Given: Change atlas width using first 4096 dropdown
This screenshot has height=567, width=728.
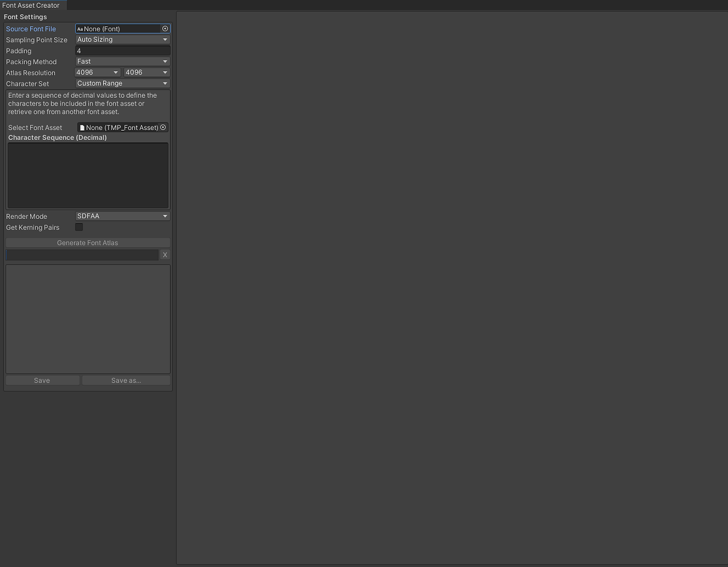Looking at the screenshot, I should pos(97,72).
